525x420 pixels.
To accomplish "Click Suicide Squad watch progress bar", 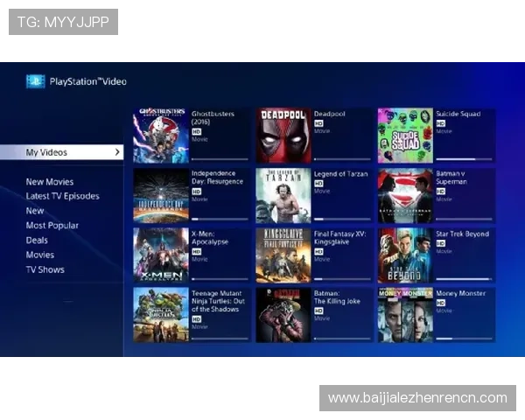I will pyautogui.click(x=464, y=159).
